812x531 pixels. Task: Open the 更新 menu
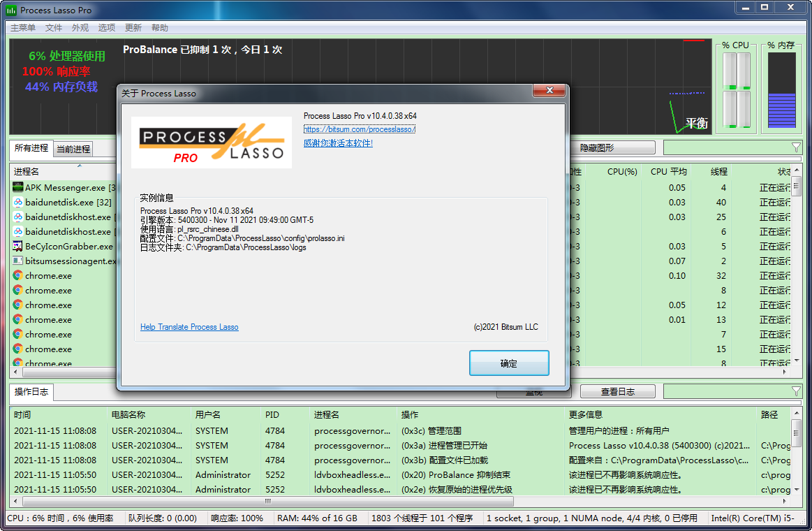coord(133,27)
